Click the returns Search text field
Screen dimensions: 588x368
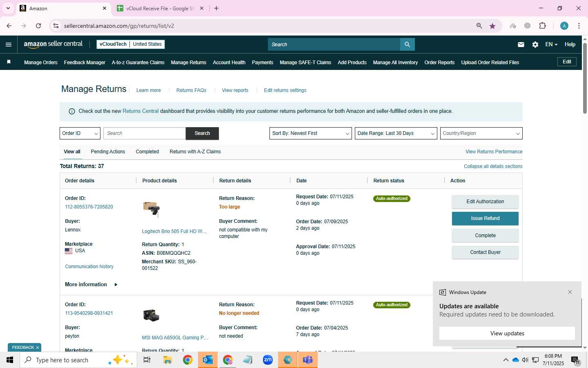coord(145,133)
